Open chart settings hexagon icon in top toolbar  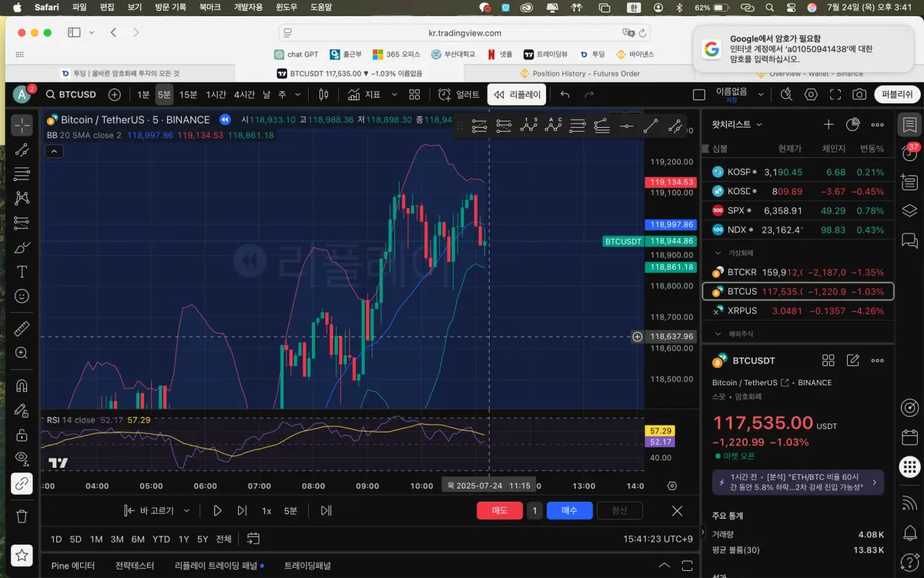pyautogui.click(x=811, y=94)
